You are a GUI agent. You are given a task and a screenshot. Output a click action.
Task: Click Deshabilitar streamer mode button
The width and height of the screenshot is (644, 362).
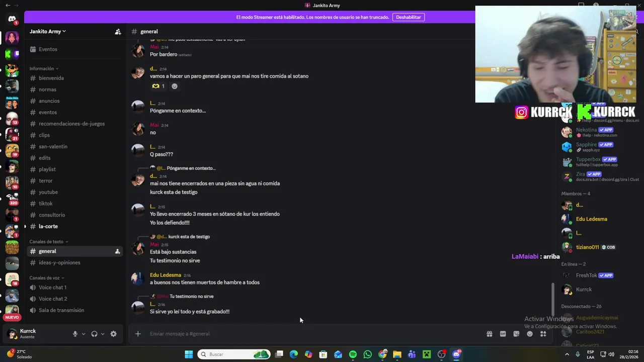coord(408,17)
